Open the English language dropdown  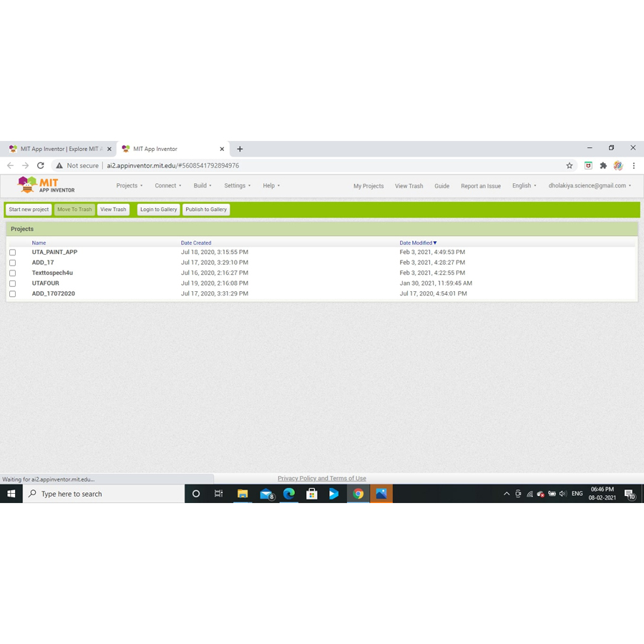click(524, 185)
